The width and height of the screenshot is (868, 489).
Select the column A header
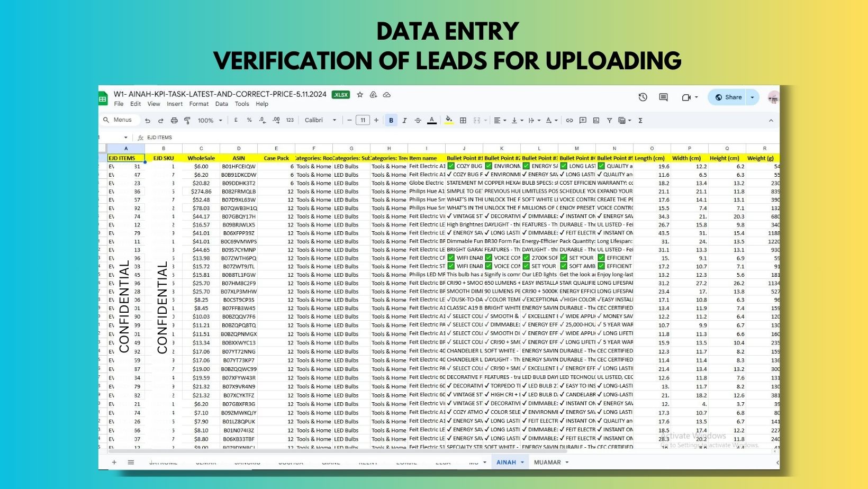(126, 149)
